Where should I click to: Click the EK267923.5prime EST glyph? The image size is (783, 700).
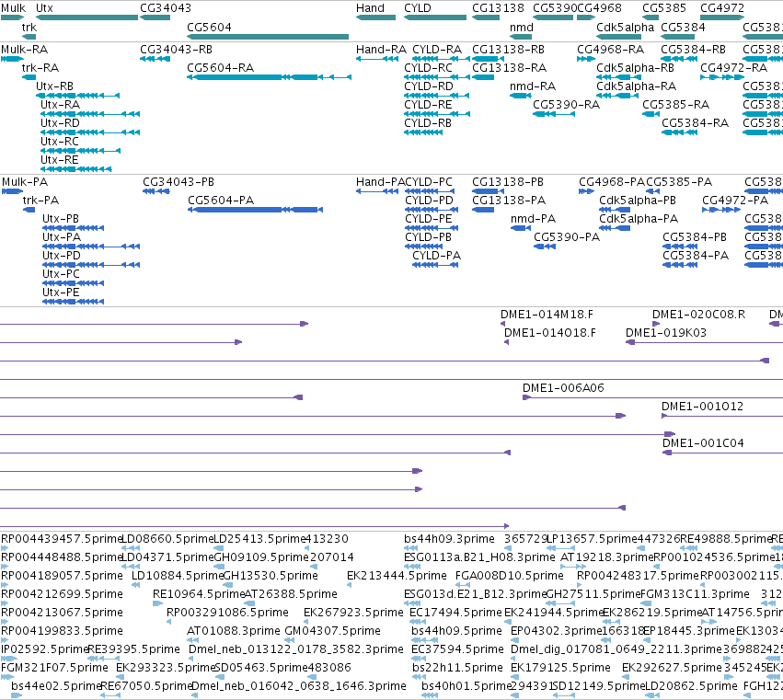click(x=306, y=622)
